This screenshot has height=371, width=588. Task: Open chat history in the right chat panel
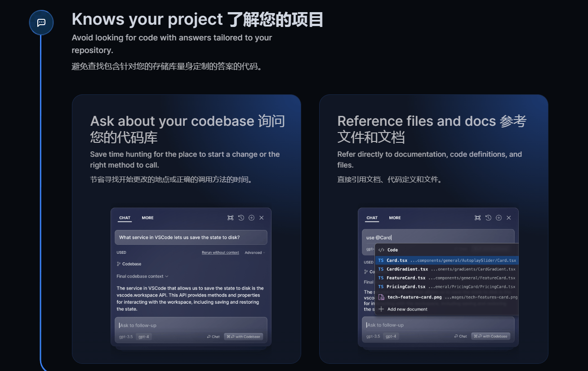[x=488, y=218]
